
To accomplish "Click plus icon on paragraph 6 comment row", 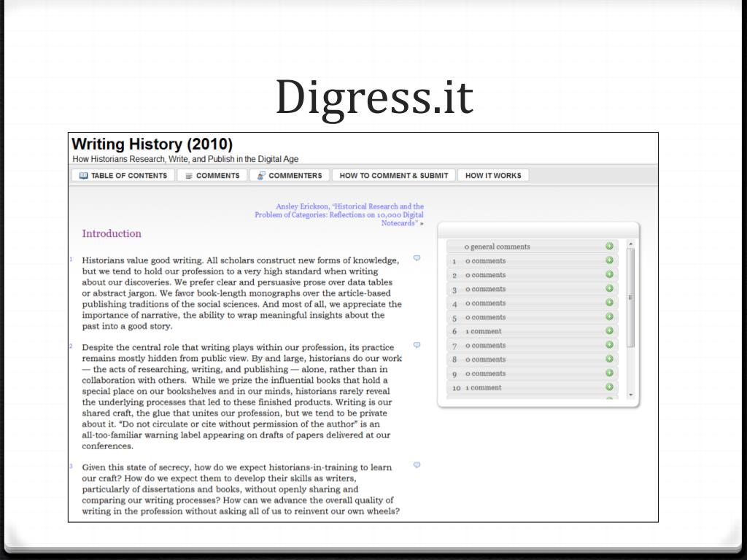I will pyautogui.click(x=609, y=330).
